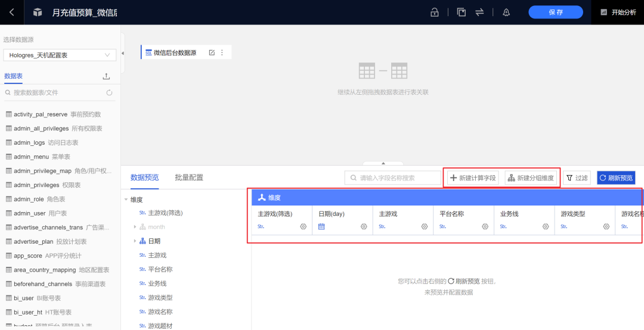
Task: Click the 请输入字段名称搜索 field search box
Action: point(392,178)
